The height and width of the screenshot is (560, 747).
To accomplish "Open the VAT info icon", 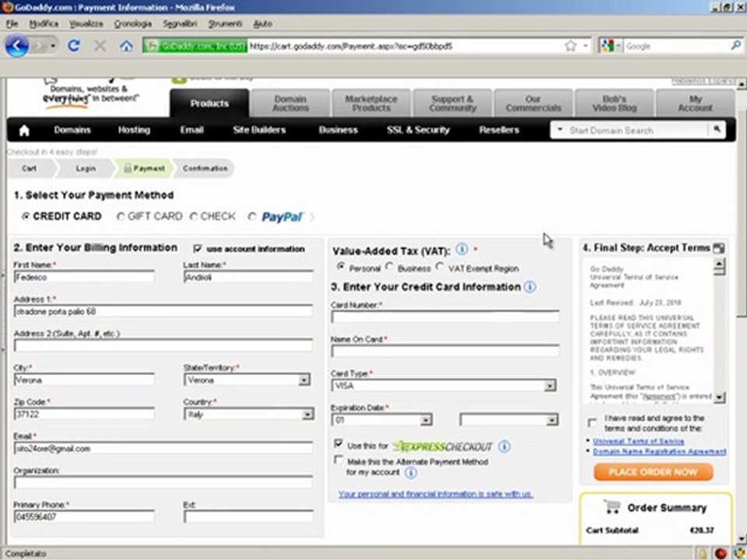I will coord(461,249).
